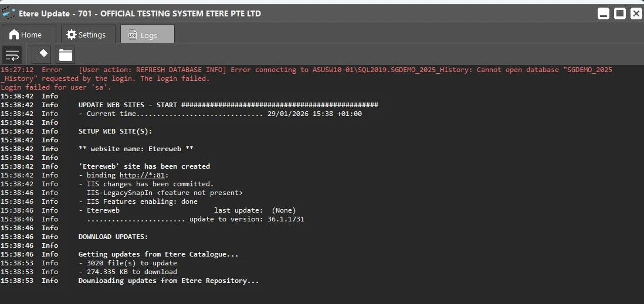Switch to the Home tab
Viewport: 644px width, 304px height.
click(26, 35)
